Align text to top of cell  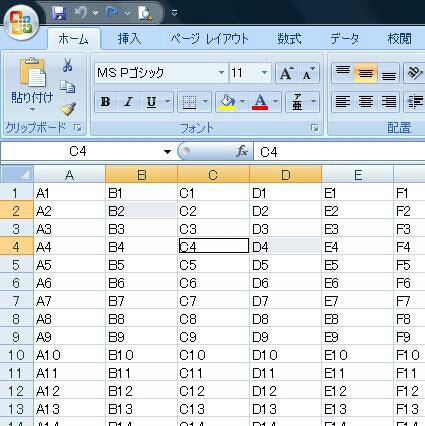(343, 73)
